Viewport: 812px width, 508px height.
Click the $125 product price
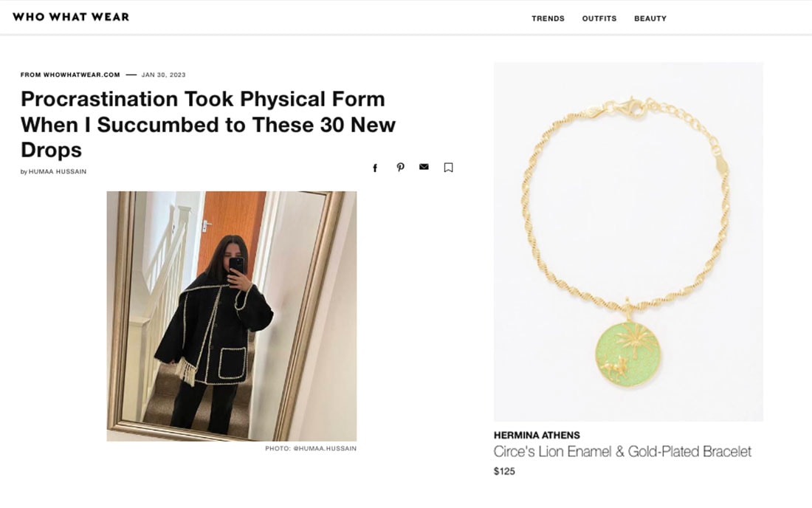[504, 471]
